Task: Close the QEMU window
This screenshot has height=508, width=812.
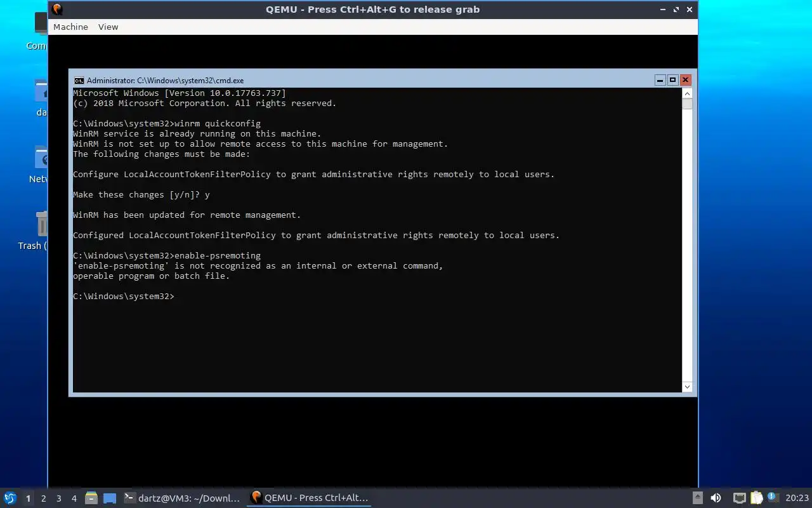Action: coord(690,10)
